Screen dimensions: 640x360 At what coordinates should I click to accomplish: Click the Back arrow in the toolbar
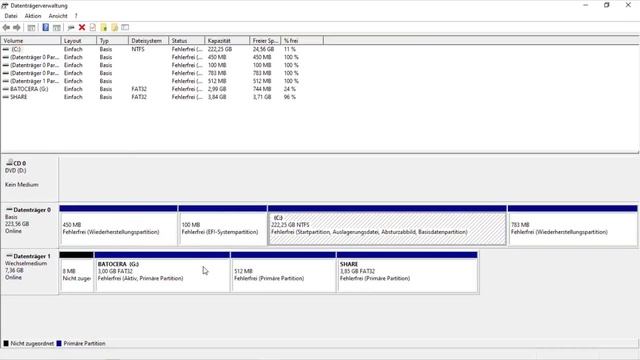(x=6, y=27)
